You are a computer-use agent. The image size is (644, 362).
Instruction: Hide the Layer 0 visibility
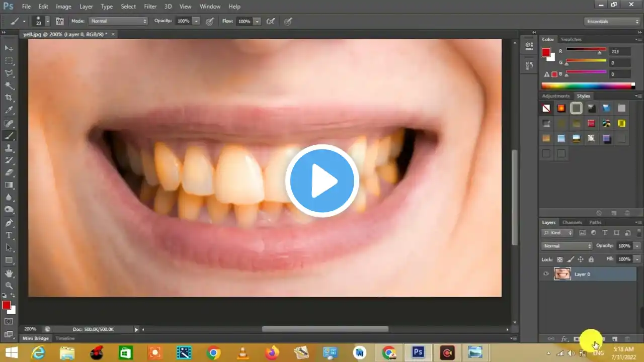click(546, 274)
